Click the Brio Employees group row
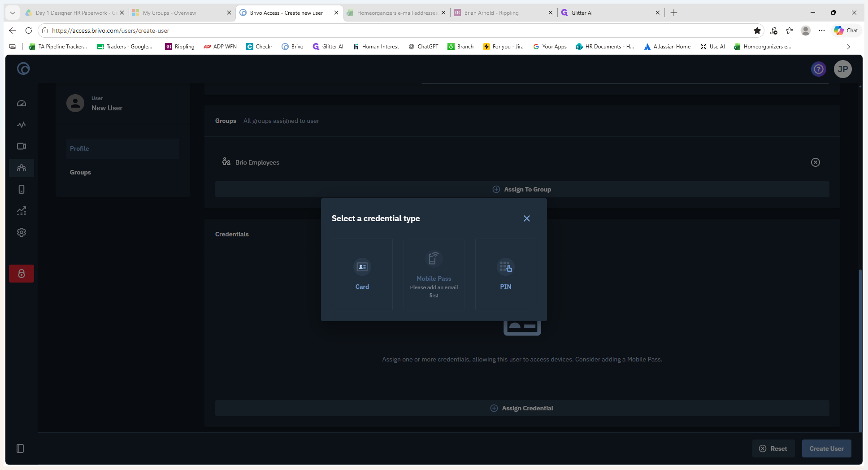Viewport: 868px width, 470px height. click(522, 162)
